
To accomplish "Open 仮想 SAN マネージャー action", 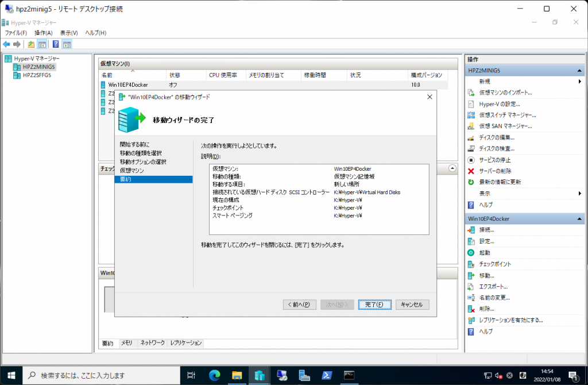I will tap(505, 126).
